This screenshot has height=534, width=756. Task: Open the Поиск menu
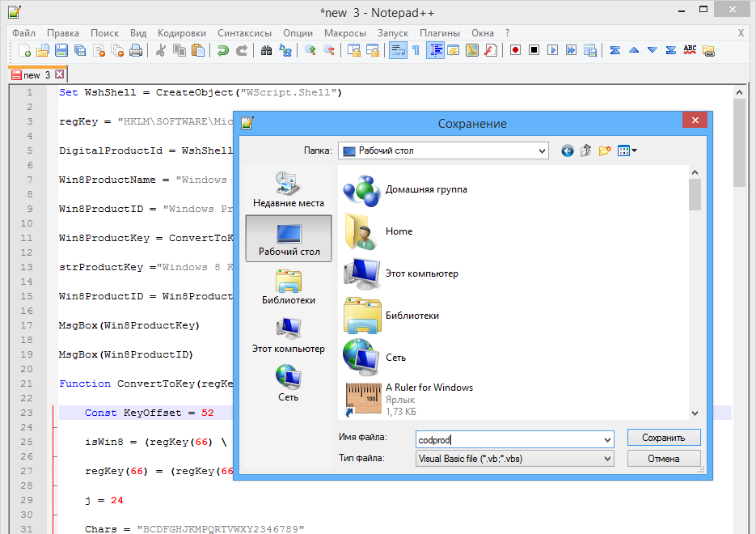click(104, 33)
